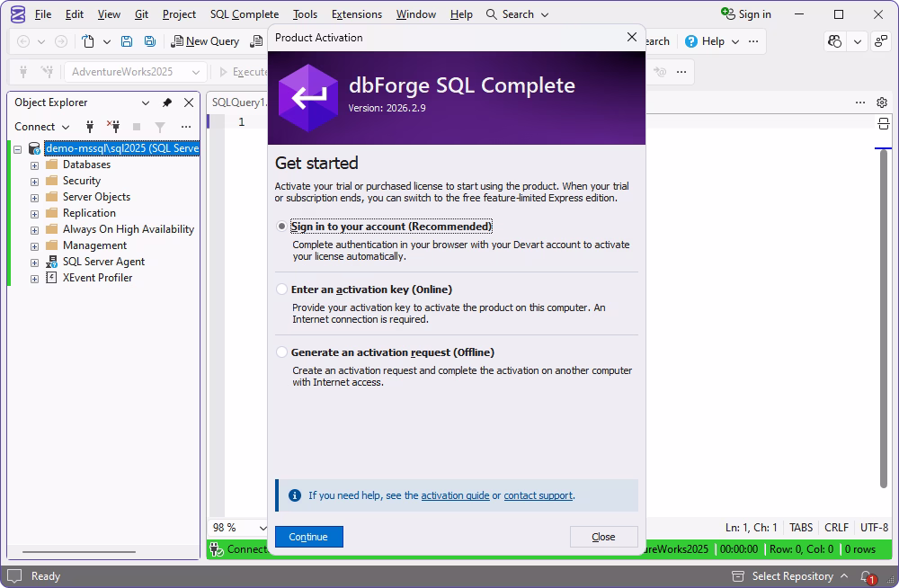This screenshot has height=588, width=899.
Task: Click the feedback person icon at top right
Action: [x=880, y=41]
